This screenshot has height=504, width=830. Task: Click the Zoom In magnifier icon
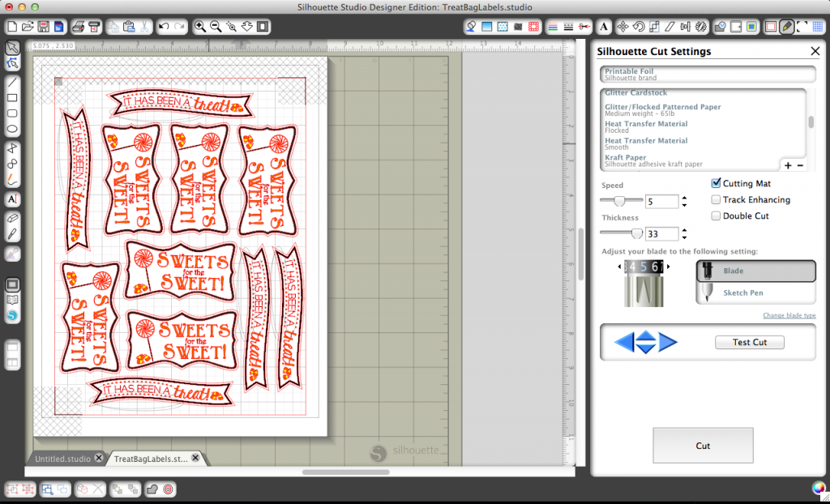(x=199, y=27)
